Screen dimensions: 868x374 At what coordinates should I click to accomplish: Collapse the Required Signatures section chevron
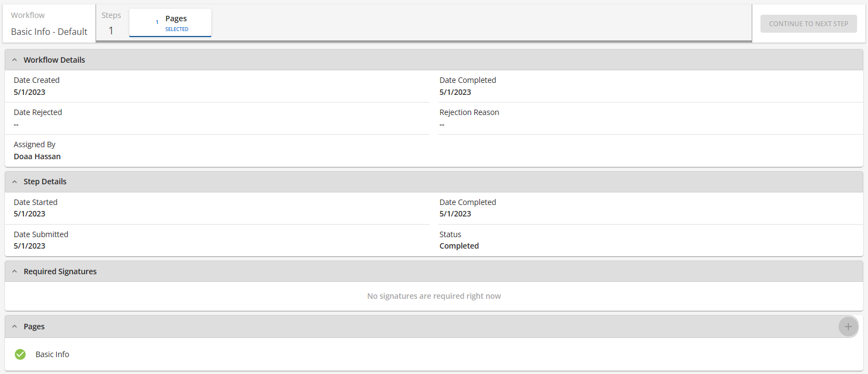pos(15,272)
